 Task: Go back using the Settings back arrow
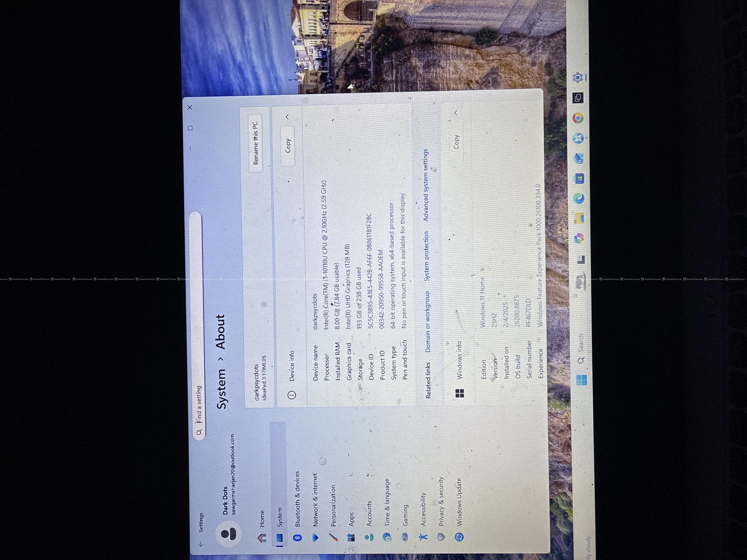click(201, 544)
